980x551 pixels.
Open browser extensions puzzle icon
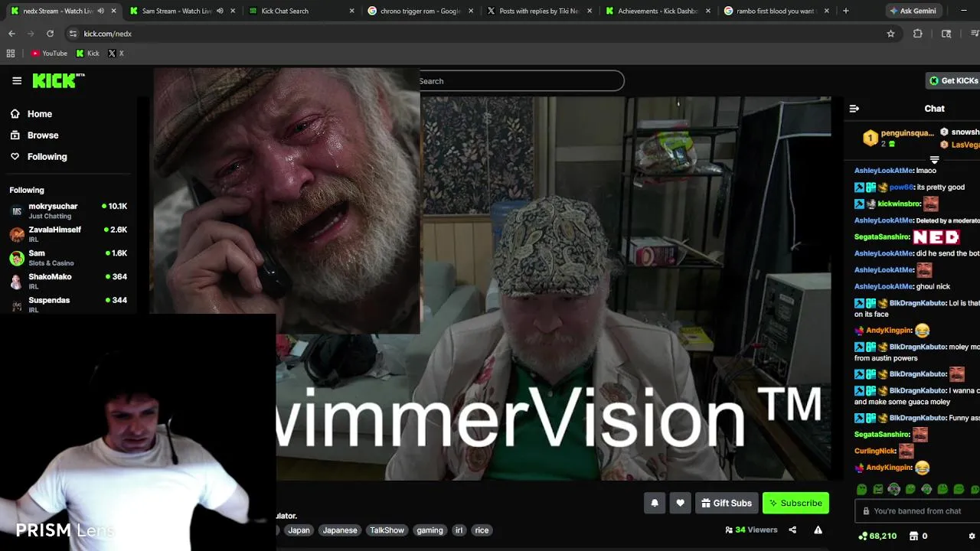tap(917, 34)
